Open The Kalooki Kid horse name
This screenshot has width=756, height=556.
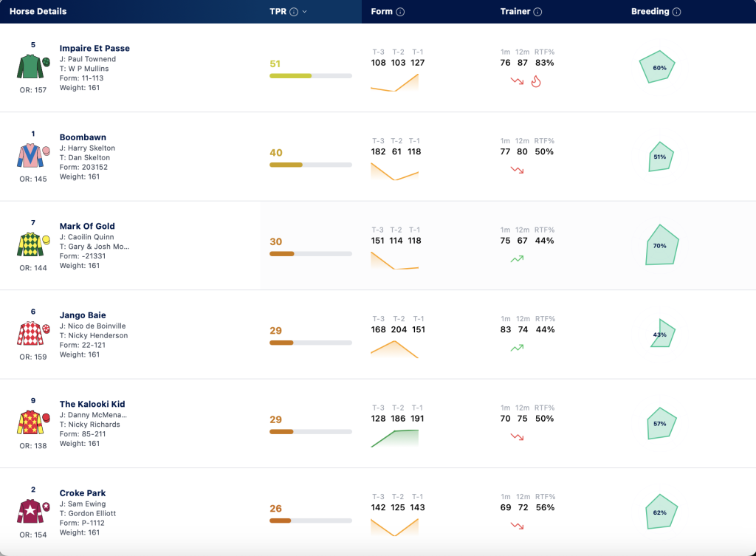[92, 404]
